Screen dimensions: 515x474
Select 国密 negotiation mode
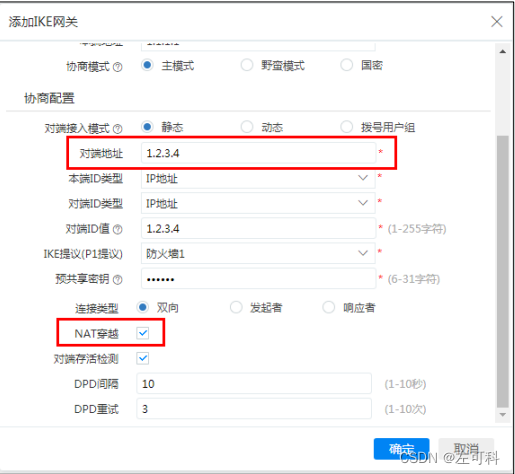tap(346, 65)
